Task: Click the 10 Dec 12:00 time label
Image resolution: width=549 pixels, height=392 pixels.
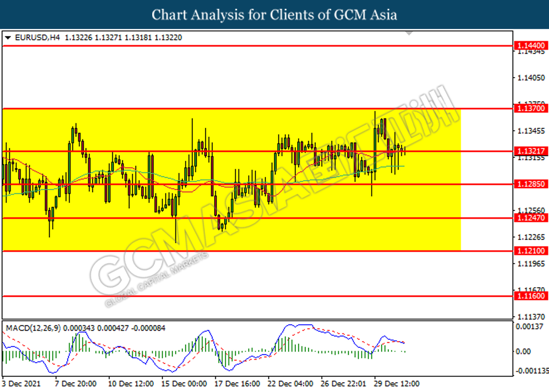Action: 131,384
